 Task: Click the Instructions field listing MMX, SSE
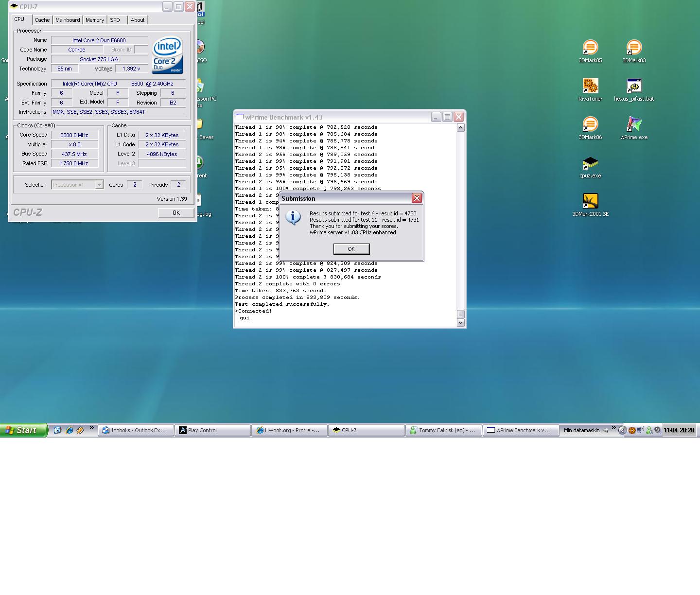[118, 112]
